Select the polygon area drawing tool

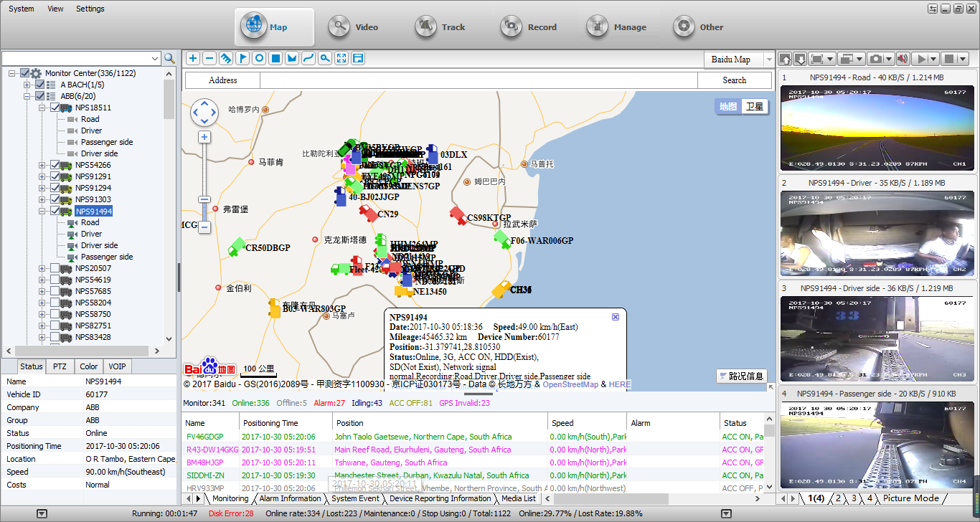(292, 58)
